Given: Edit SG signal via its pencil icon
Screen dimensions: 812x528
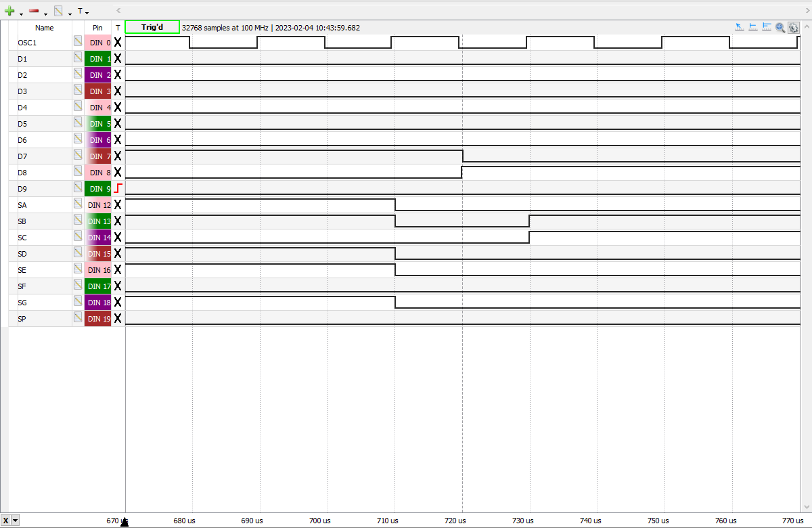Looking at the screenshot, I should point(78,302).
